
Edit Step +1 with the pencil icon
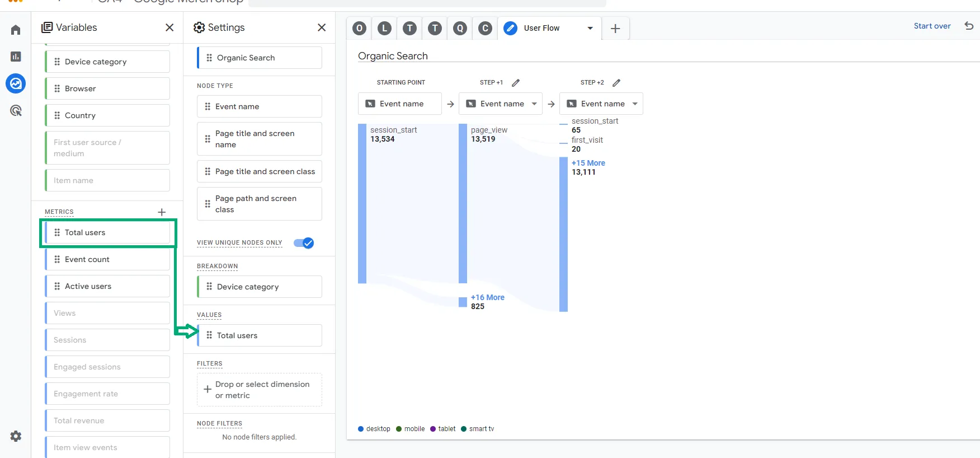click(516, 83)
